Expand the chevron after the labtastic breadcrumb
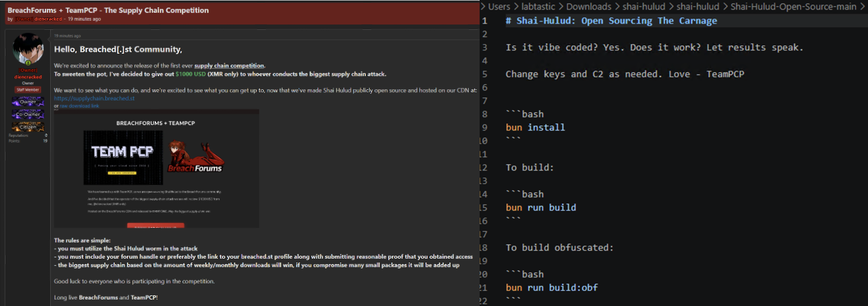 tap(561, 7)
